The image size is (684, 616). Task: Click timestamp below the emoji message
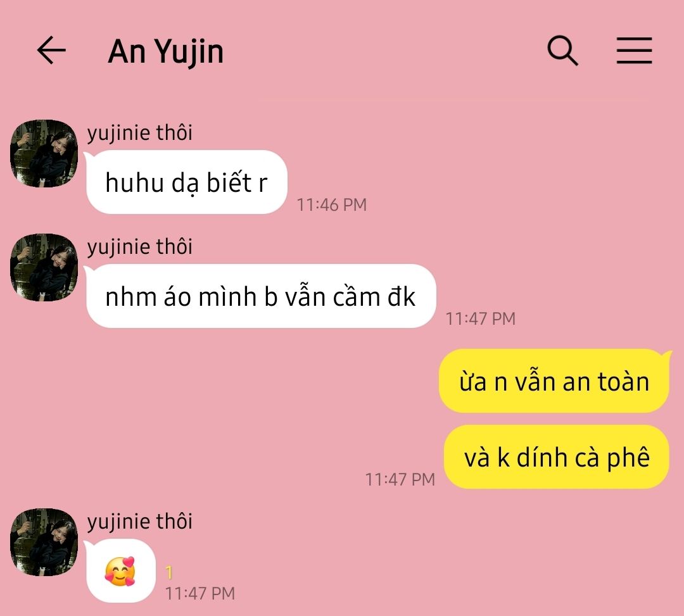[199, 593]
